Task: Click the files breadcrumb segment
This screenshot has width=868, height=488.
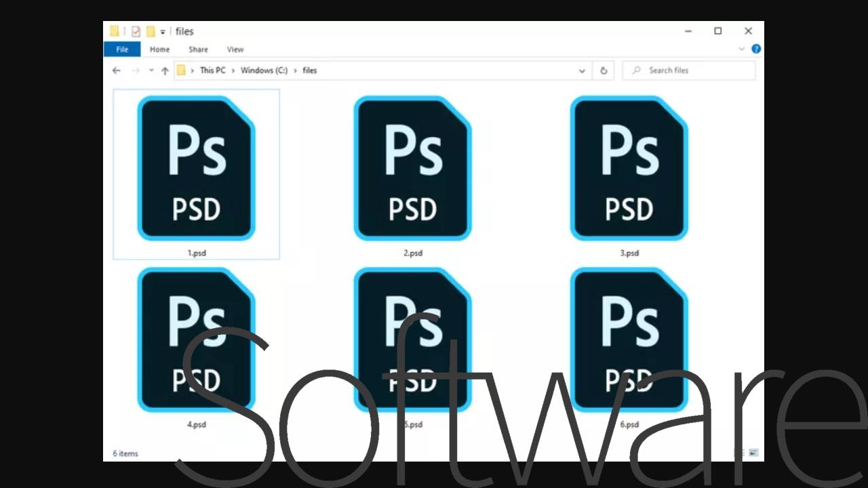Action: click(309, 70)
